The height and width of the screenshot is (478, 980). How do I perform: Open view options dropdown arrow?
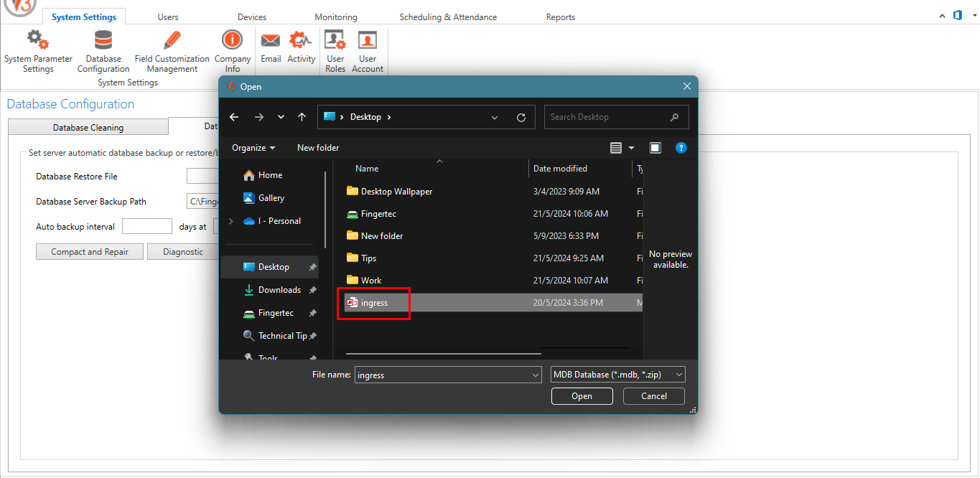coord(632,148)
